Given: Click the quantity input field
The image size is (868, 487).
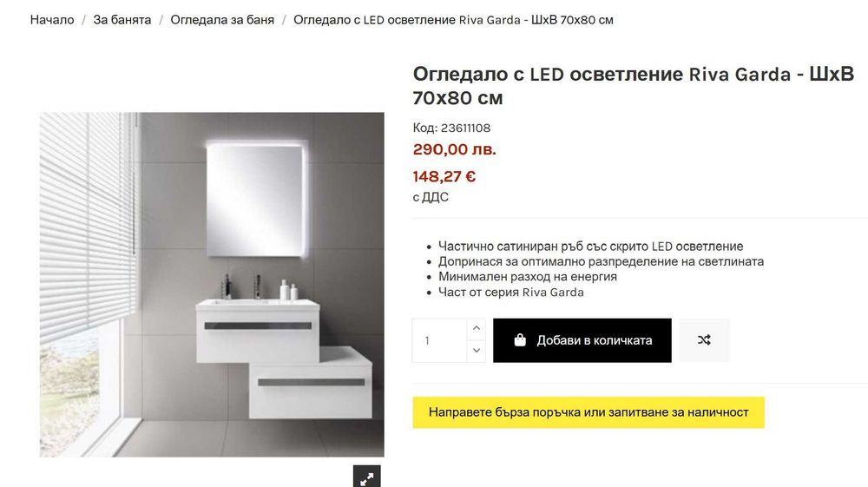Looking at the screenshot, I should [x=440, y=340].
